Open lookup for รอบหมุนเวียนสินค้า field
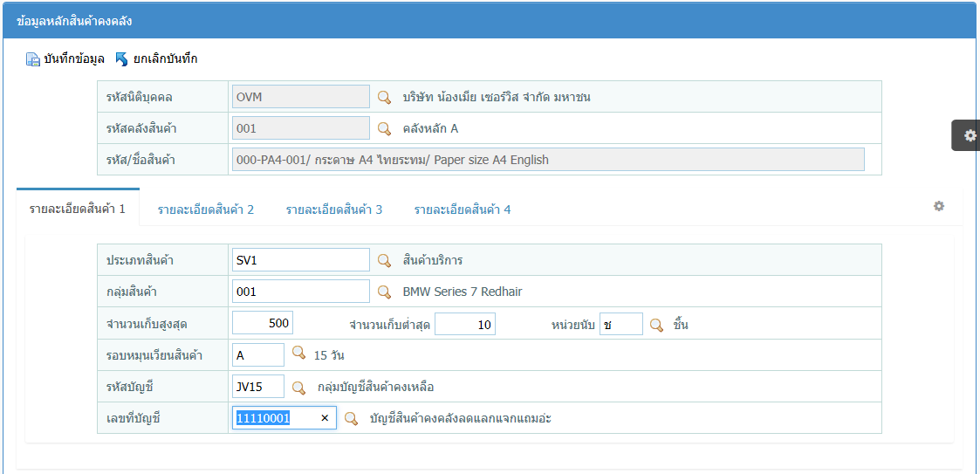 298,354
